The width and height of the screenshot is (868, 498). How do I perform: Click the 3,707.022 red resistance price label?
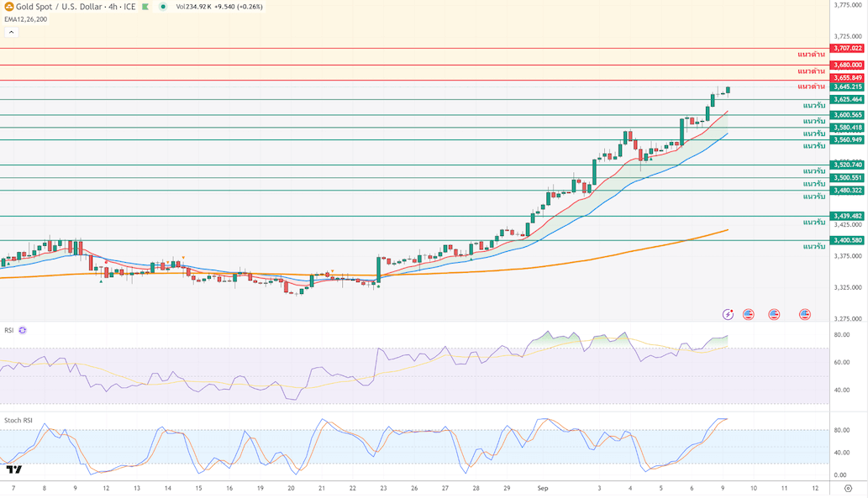pyautogui.click(x=847, y=49)
